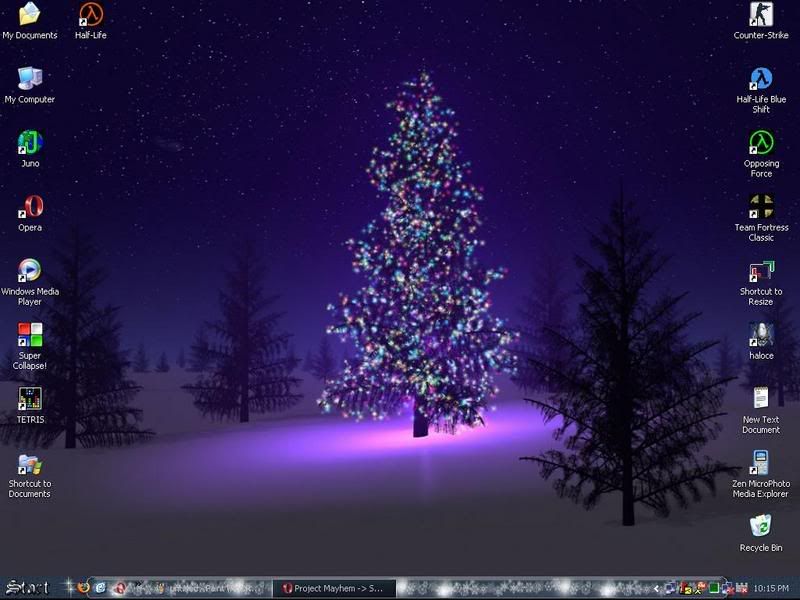Select Team Fortress Classic icon

point(761,207)
